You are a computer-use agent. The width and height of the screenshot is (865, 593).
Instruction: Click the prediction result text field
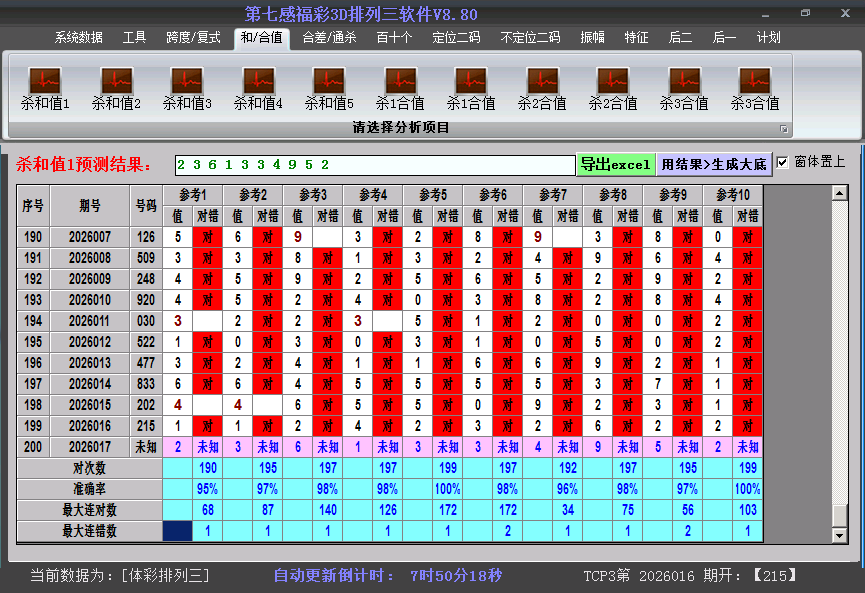coord(374,164)
